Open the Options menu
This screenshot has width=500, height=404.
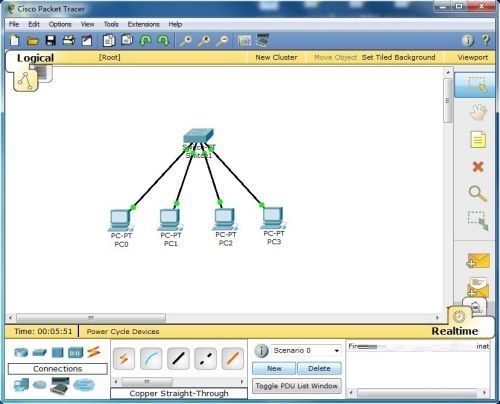(x=60, y=24)
